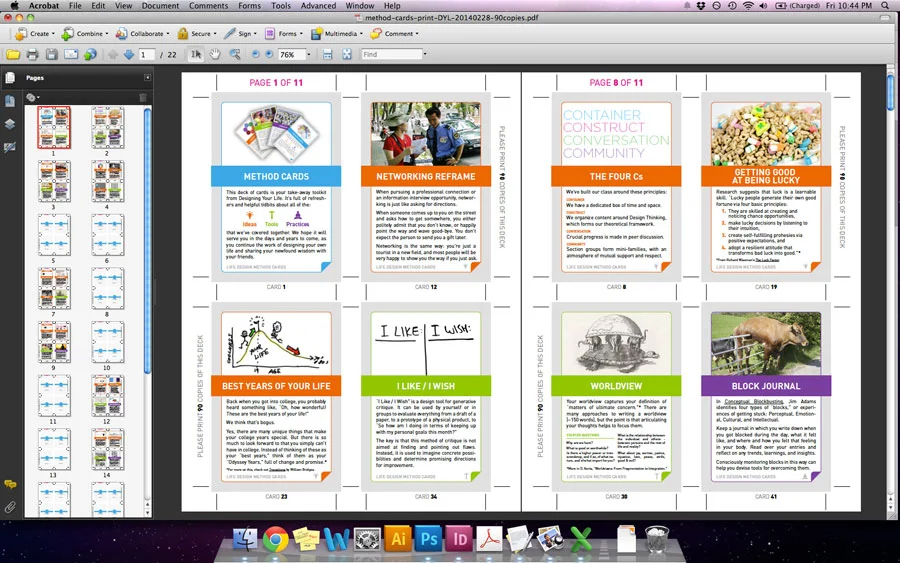Open the Pages navigation panel icon

coord(10,77)
